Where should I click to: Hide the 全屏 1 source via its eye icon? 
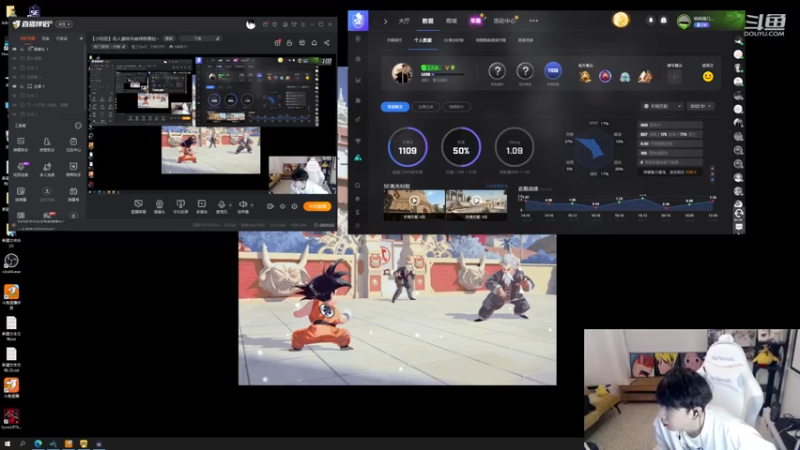pos(14,86)
